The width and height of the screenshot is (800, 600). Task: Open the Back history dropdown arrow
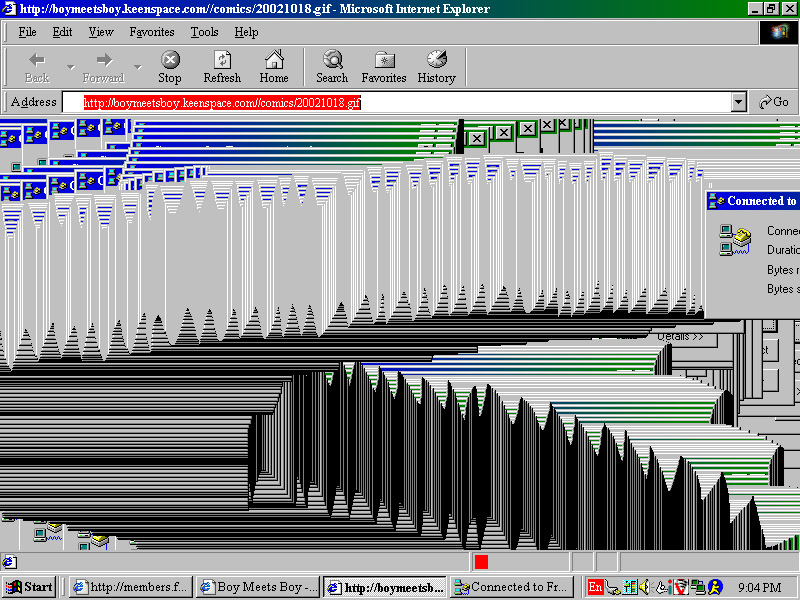coord(71,67)
